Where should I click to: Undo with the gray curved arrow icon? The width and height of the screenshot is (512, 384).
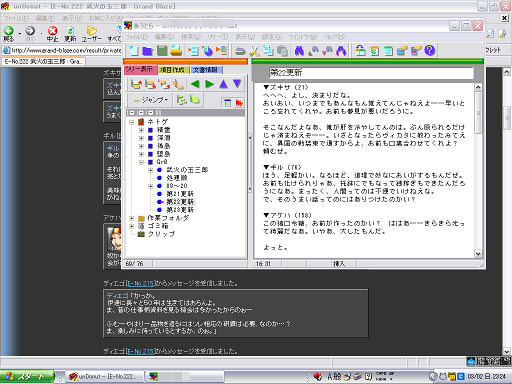point(240,51)
